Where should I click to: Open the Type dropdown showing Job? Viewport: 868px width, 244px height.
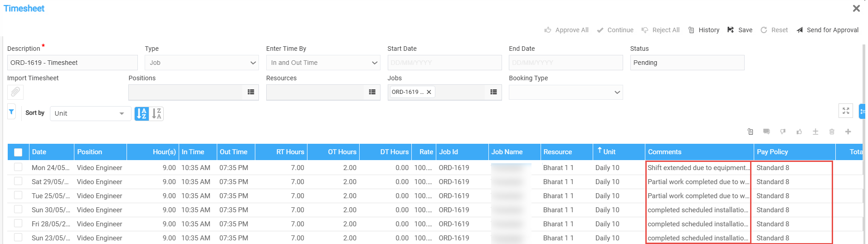(201, 63)
